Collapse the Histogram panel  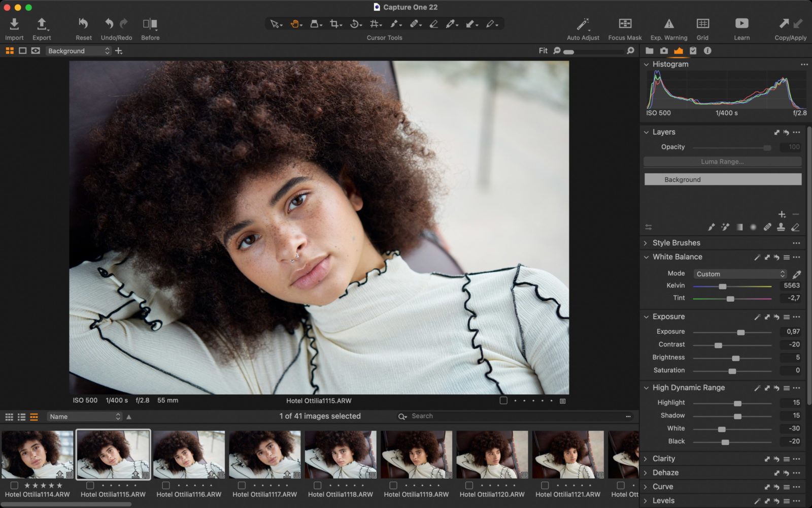646,65
